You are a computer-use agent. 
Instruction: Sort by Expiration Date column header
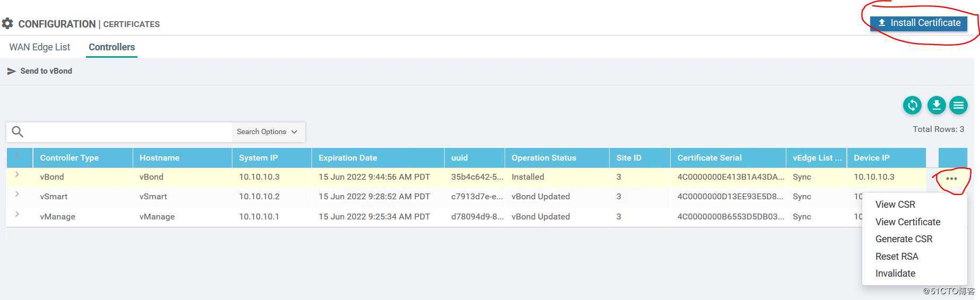378,158
